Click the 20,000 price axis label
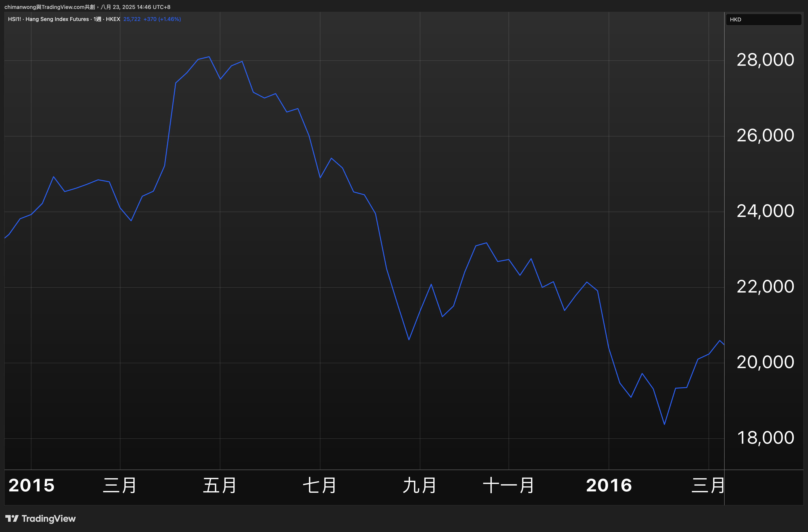Screen dimensions: 808x532 click(765, 362)
